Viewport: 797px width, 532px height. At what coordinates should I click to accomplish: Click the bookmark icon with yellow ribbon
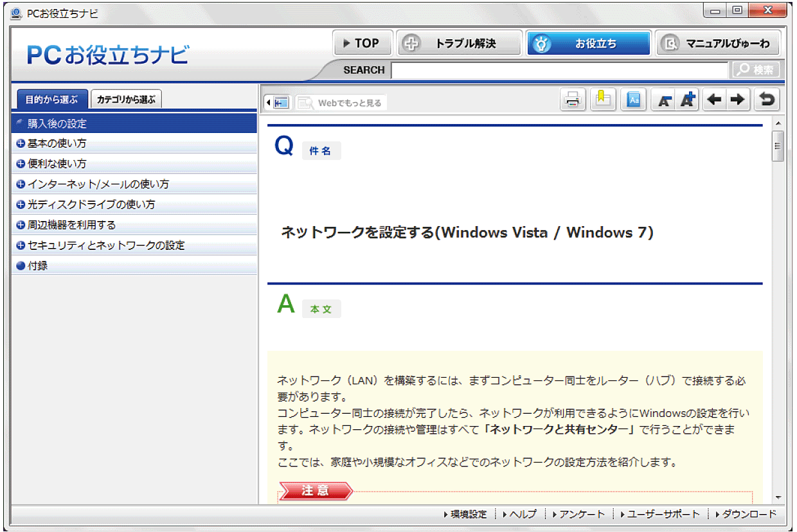point(603,100)
